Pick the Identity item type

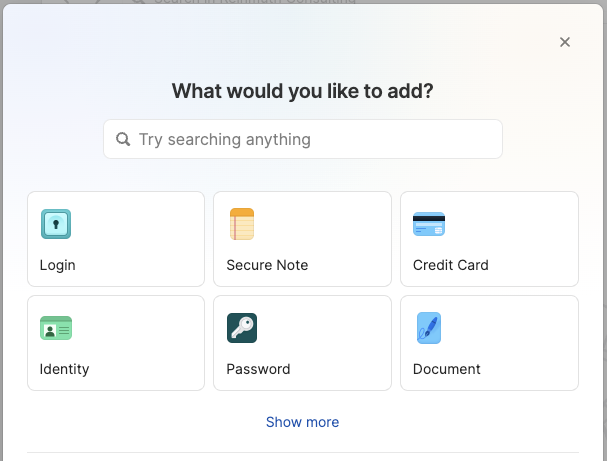tap(116, 343)
